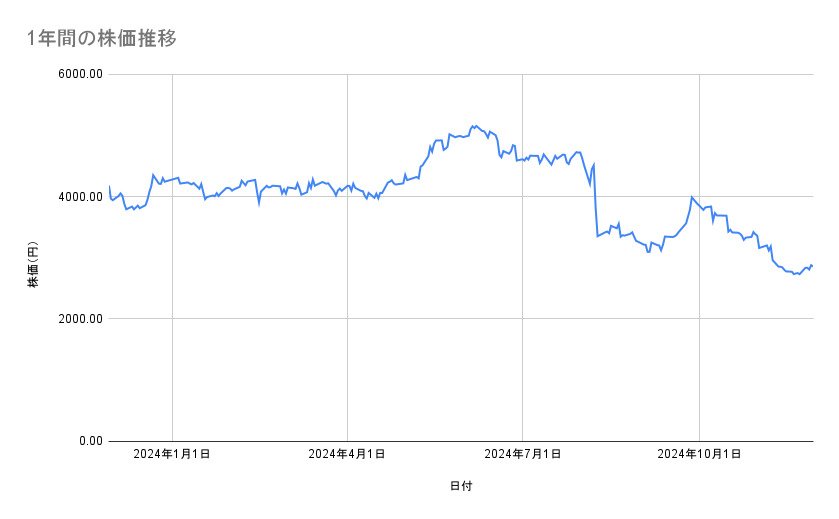Click the leftmost starting point of the line
The image size is (839, 519).
coord(109,187)
